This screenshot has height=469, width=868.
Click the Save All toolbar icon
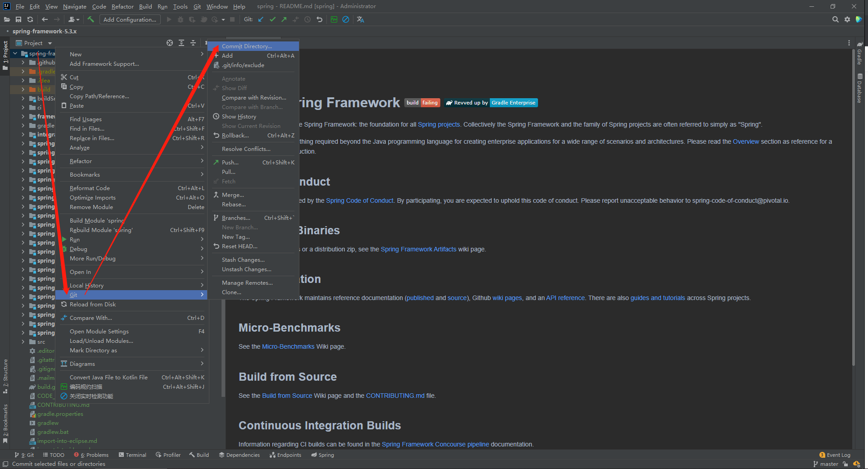tap(18, 19)
